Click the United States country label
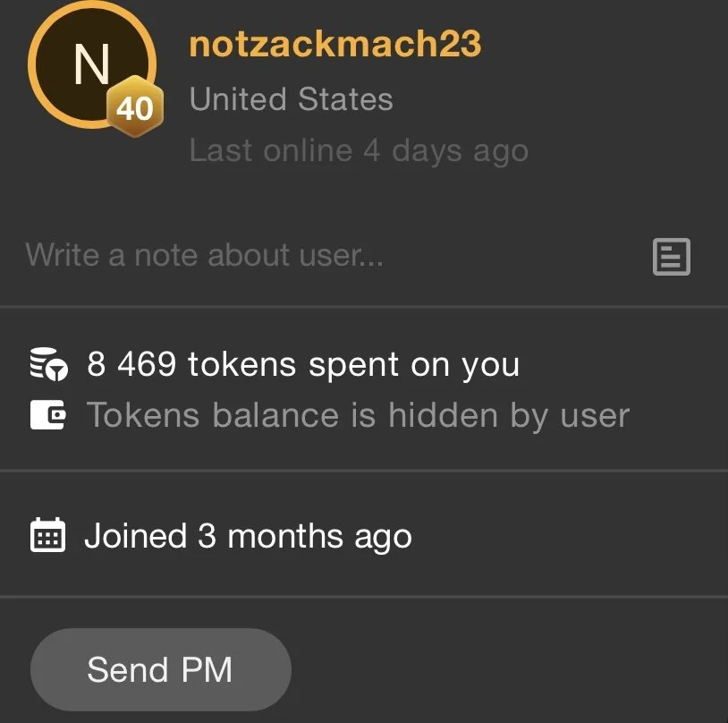 tap(291, 99)
